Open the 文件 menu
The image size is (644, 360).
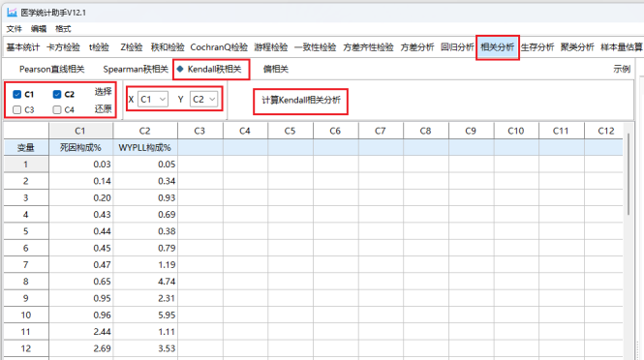(14, 29)
